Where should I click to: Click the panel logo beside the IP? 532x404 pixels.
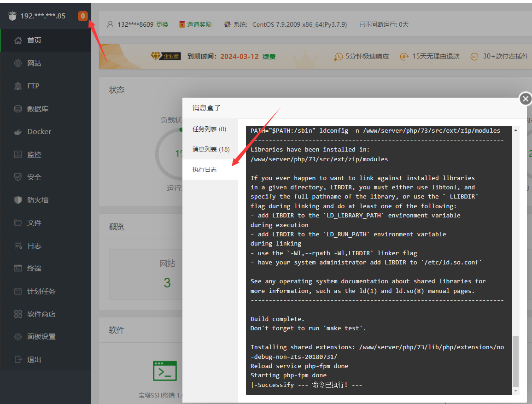(12, 16)
